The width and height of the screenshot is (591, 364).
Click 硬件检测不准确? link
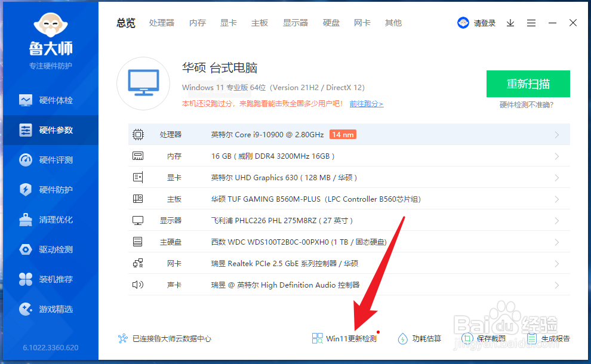(x=527, y=105)
